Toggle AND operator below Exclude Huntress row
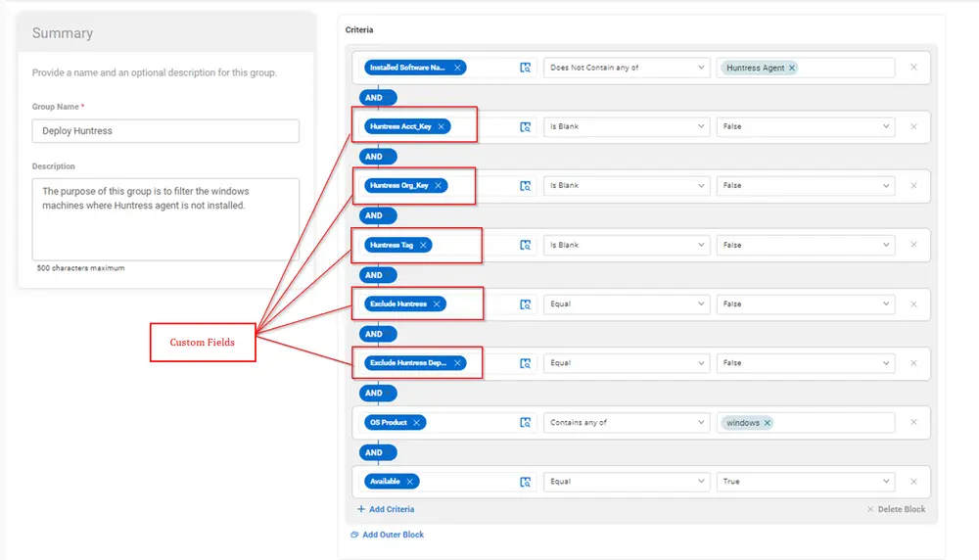The width and height of the screenshot is (979, 560). [378, 334]
